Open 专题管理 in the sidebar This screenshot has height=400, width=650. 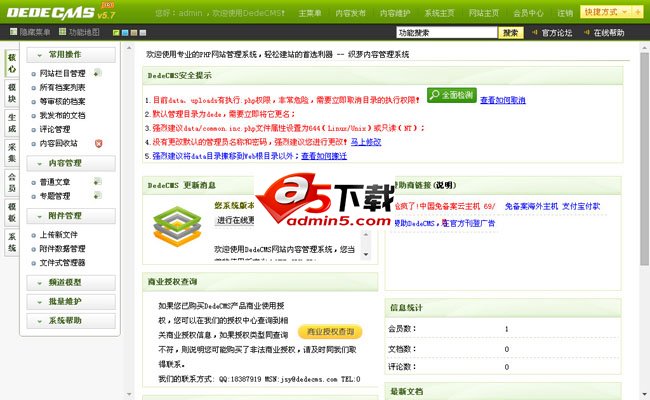(x=55, y=196)
